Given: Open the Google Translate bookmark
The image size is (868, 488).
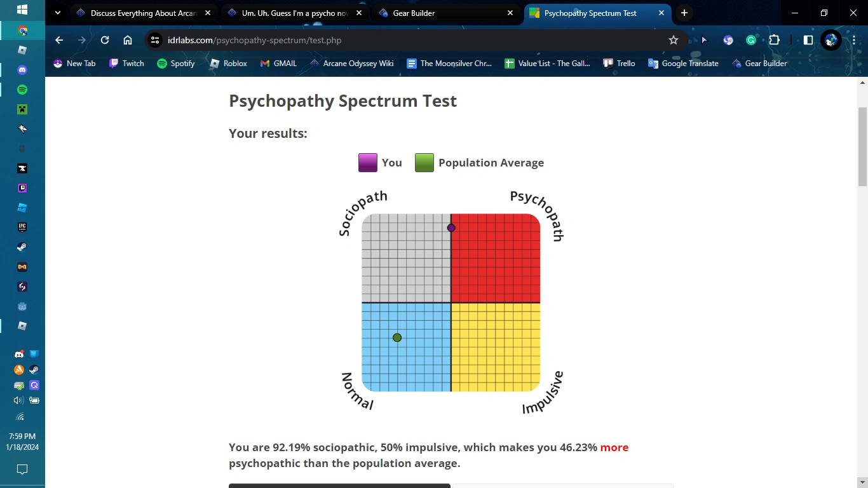Looking at the screenshot, I should [683, 64].
